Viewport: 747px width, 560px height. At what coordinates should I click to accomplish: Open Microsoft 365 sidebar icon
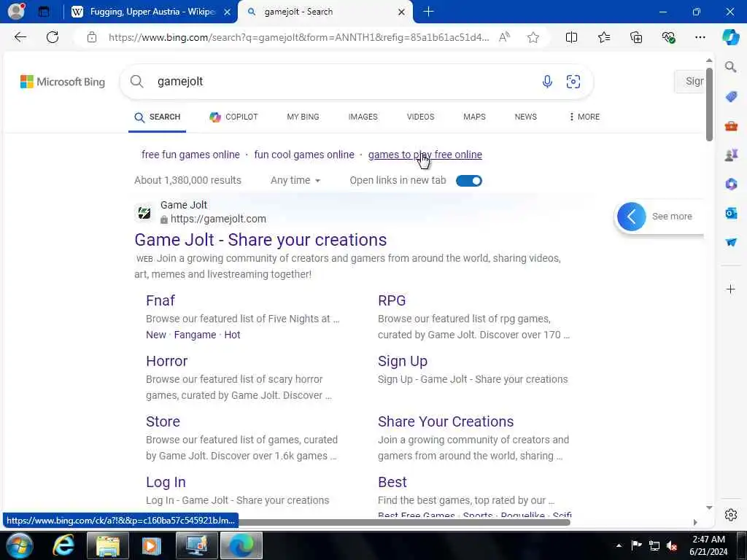pyautogui.click(x=731, y=184)
